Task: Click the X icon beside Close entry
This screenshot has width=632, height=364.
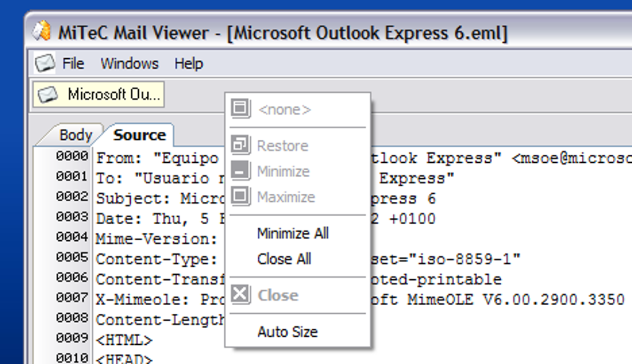Action: pyautogui.click(x=240, y=295)
